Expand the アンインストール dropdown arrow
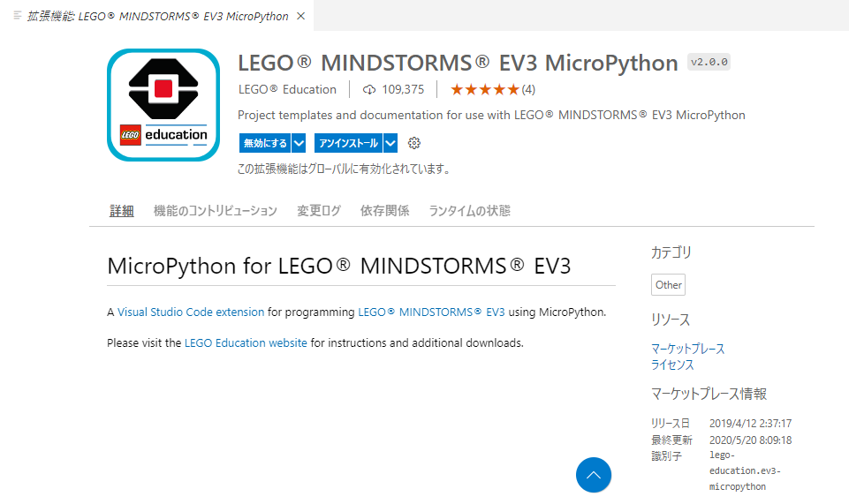Image resolution: width=849 pixels, height=504 pixels. 390,143
